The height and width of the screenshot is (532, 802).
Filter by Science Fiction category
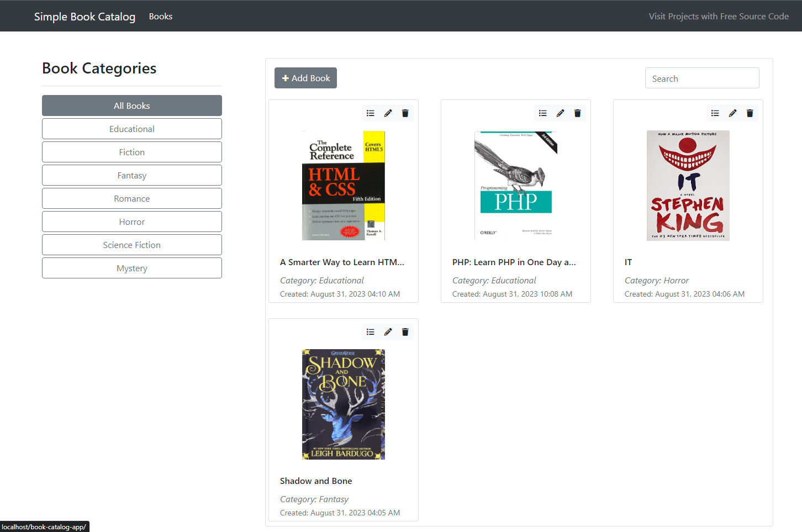point(132,245)
